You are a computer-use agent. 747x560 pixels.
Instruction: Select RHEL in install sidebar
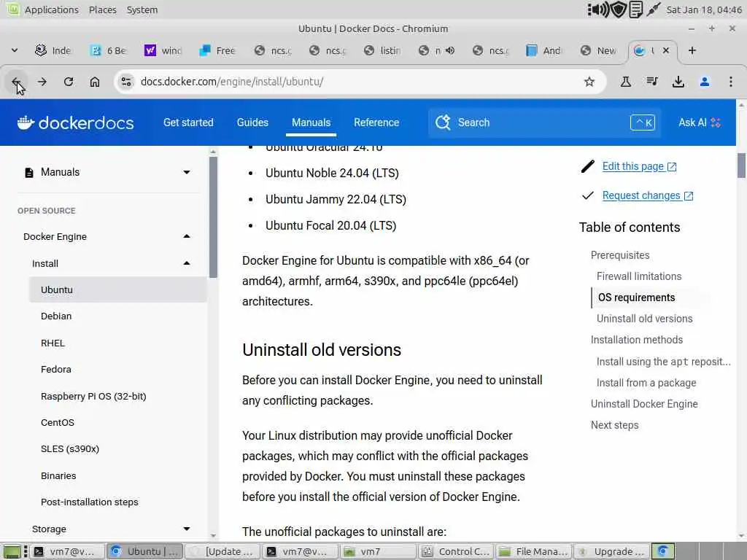pos(53,343)
